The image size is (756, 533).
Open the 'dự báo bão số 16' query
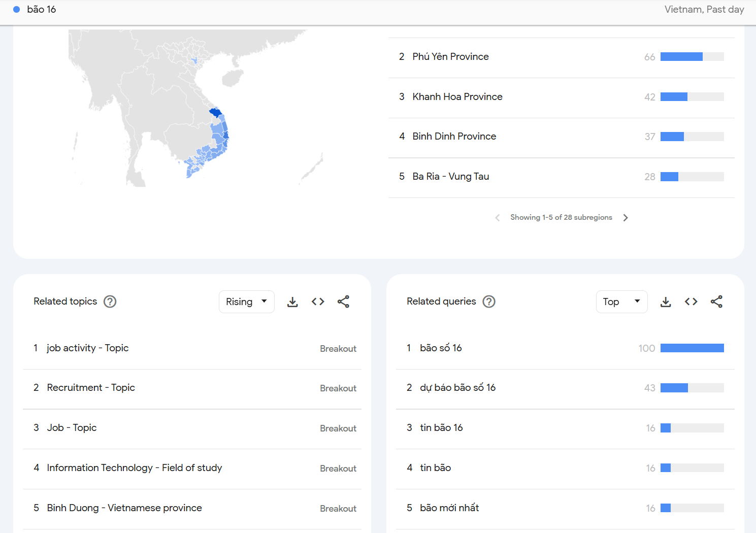coord(457,388)
